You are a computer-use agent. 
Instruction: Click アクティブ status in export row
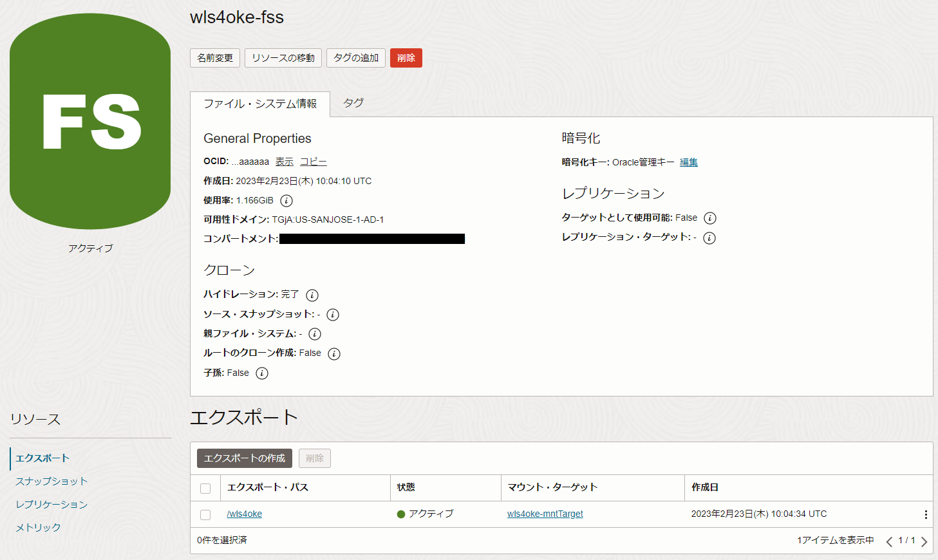tap(426, 514)
